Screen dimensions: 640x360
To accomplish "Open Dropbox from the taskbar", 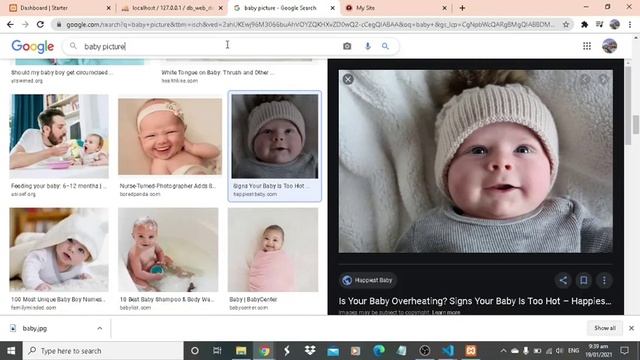I will 310,351.
